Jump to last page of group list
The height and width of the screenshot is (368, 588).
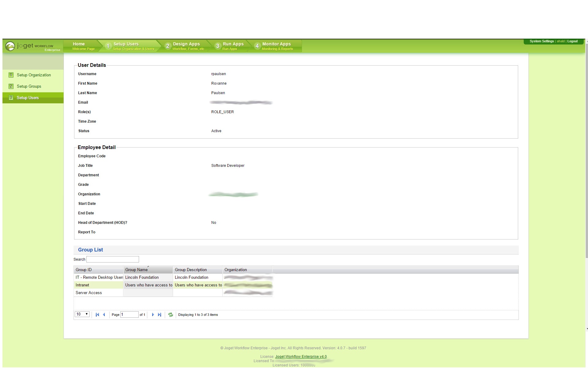click(x=159, y=315)
